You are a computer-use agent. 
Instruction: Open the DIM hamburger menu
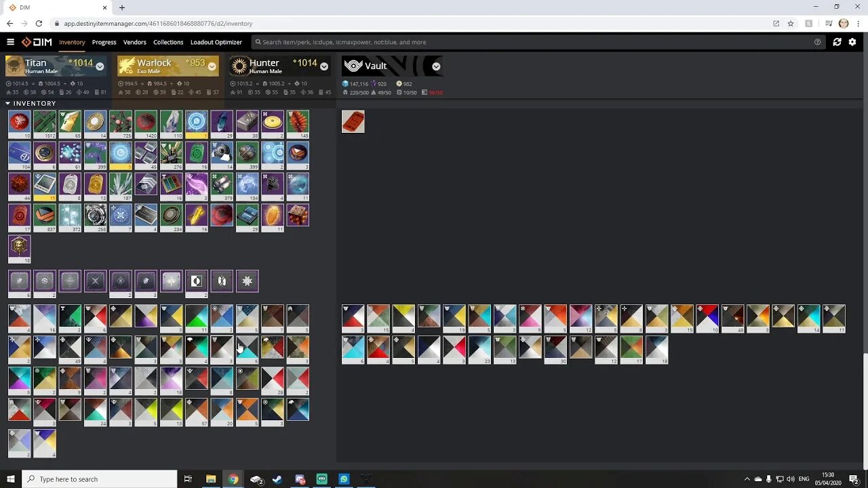[x=10, y=42]
